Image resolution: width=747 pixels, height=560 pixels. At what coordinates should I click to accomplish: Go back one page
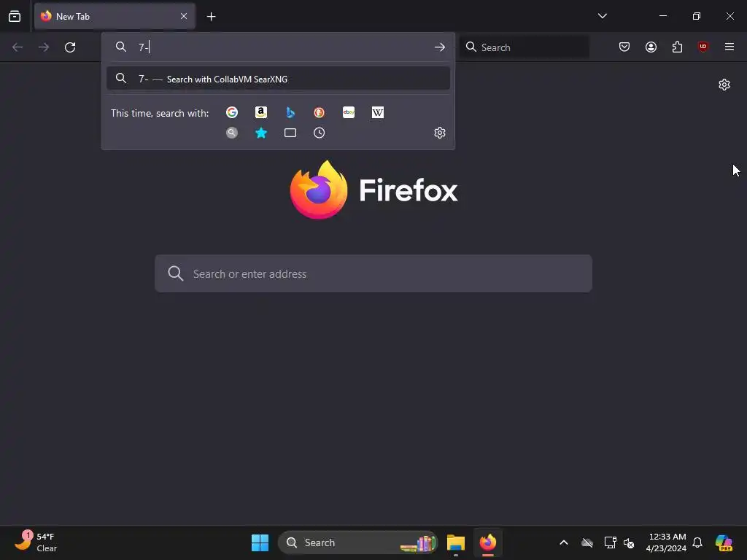pyautogui.click(x=18, y=47)
